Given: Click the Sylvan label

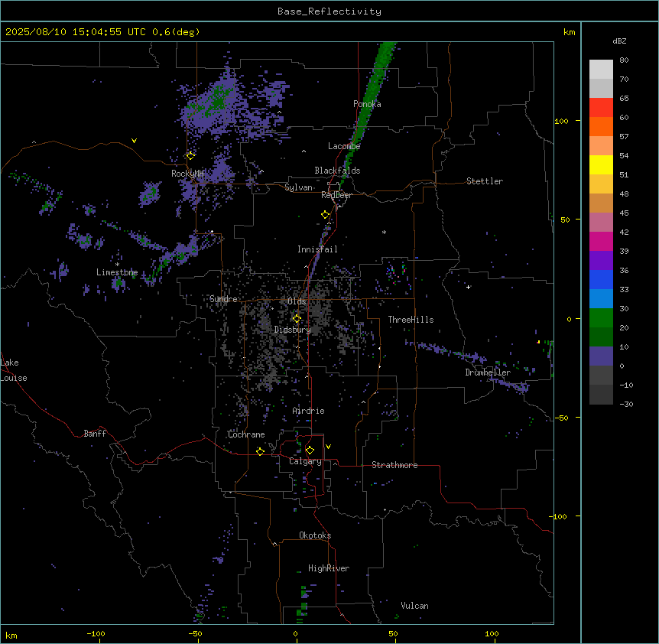Looking at the screenshot, I should (x=298, y=187).
